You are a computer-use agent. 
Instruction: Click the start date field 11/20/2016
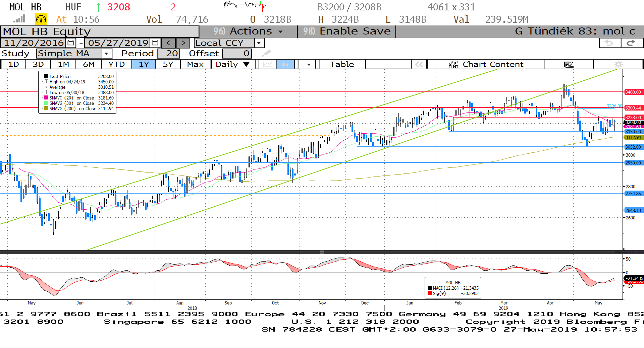point(34,43)
